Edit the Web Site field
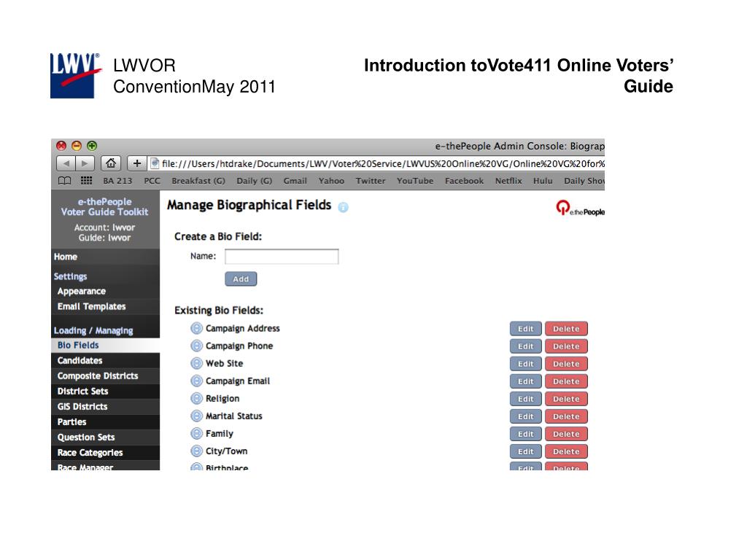 [x=525, y=364]
